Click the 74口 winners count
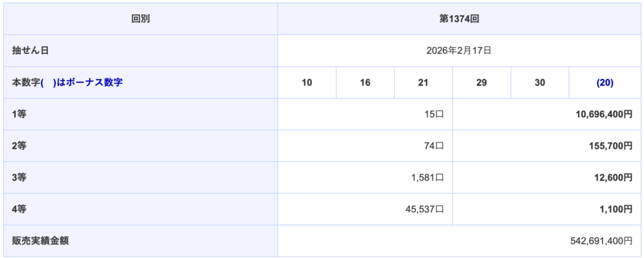The height and width of the screenshot is (258, 644). (x=435, y=146)
